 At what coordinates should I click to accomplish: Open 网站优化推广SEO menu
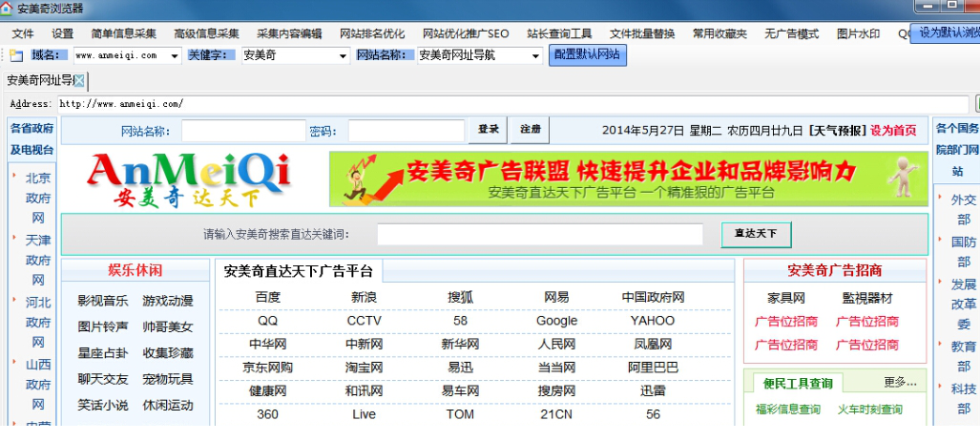(467, 33)
